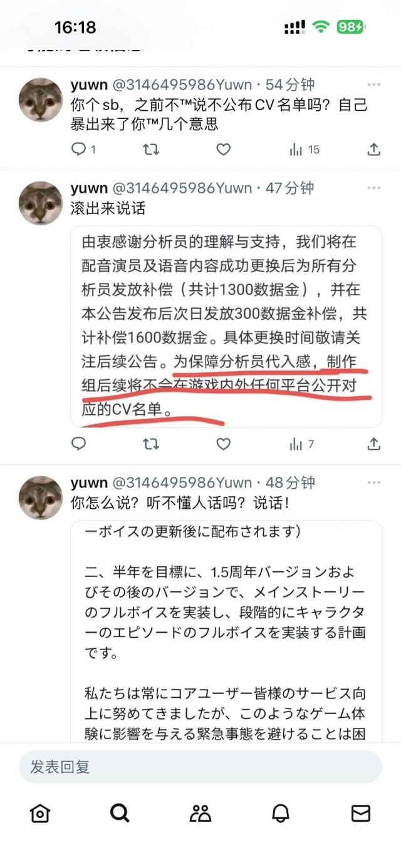Screen dimensions: 401x868
Task: Share the 滚出来说话 tweet
Action: (373, 444)
